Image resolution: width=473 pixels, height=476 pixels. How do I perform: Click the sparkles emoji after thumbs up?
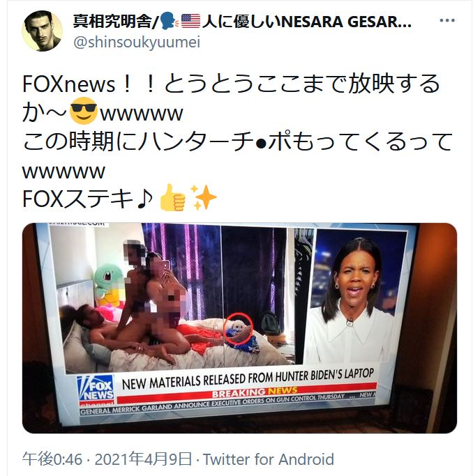coord(203,197)
